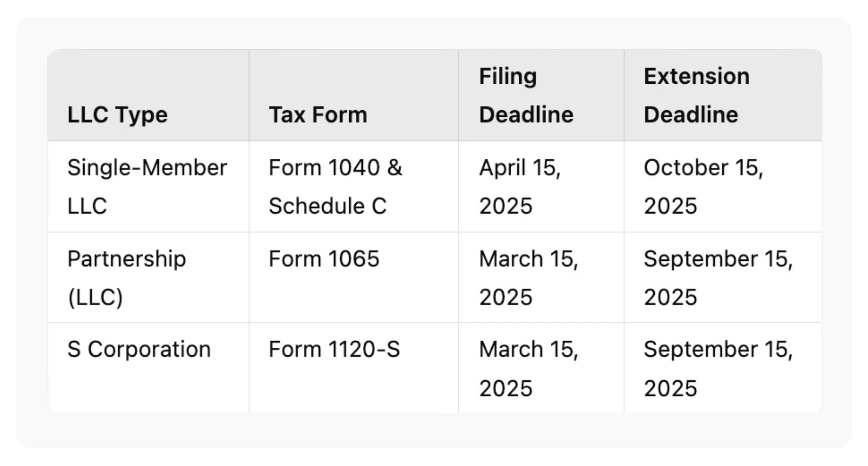868x466 pixels.
Task: Select the S Corporation cell
Action: (x=139, y=349)
